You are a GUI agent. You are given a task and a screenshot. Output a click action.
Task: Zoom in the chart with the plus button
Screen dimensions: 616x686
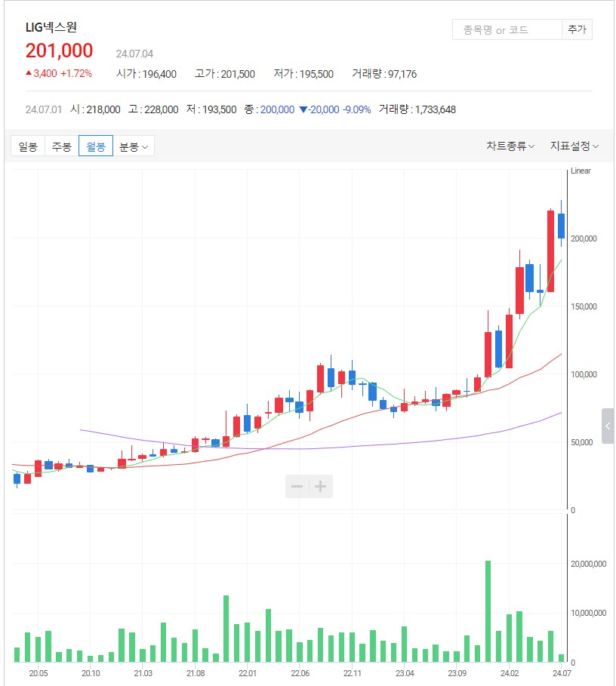(x=321, y=487)
